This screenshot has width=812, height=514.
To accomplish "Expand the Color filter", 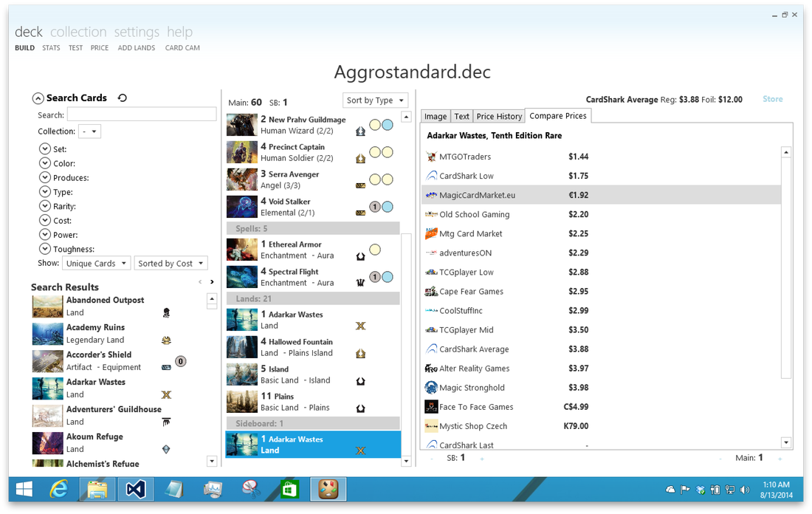I will pos(44,163).
